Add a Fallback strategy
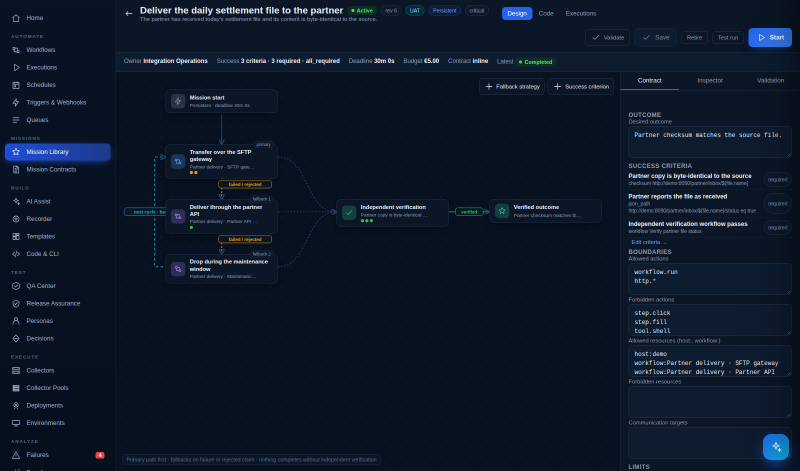 click(512, 87)
